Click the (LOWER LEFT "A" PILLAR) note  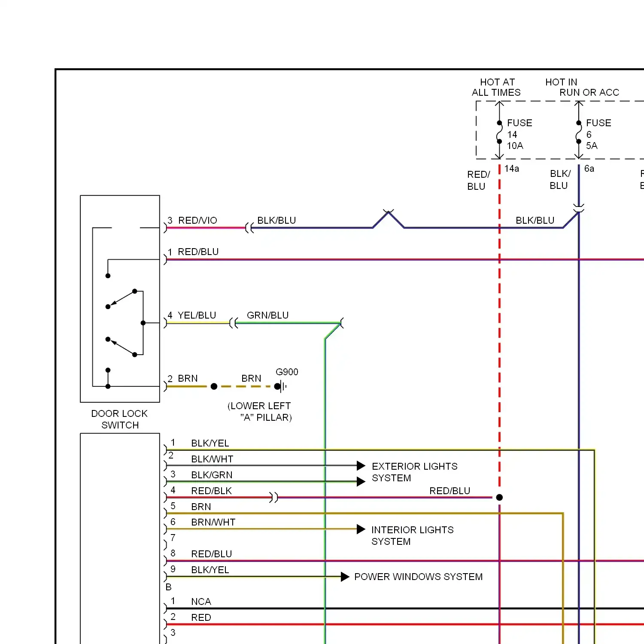click(260, 412)
